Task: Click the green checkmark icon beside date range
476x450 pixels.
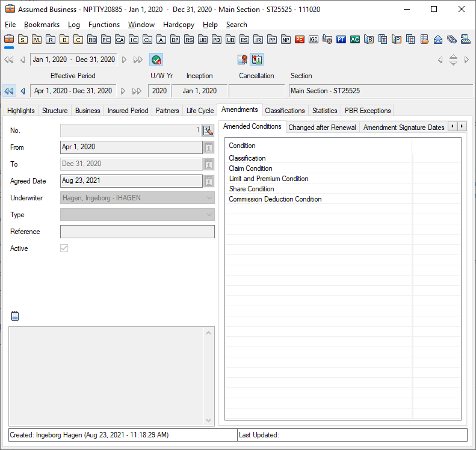Action: coord(156,60)
